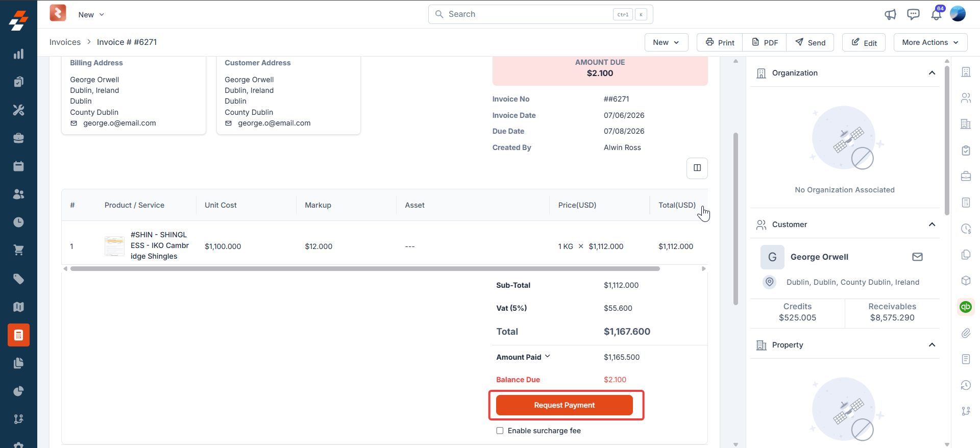This screenshot has width=980, height=448.
Task: Open the git branch icon in left sidebar
Action: click(18, 419)
